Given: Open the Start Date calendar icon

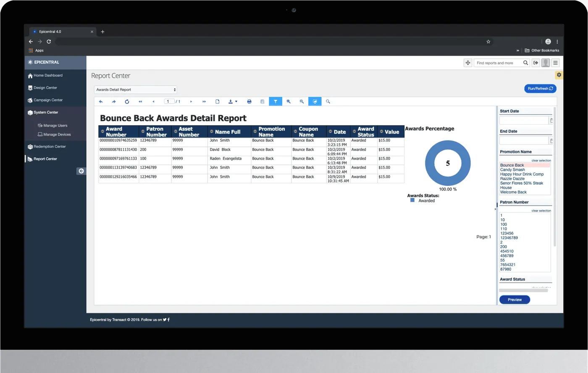Looking at the screenshot, I should (551, 120).
